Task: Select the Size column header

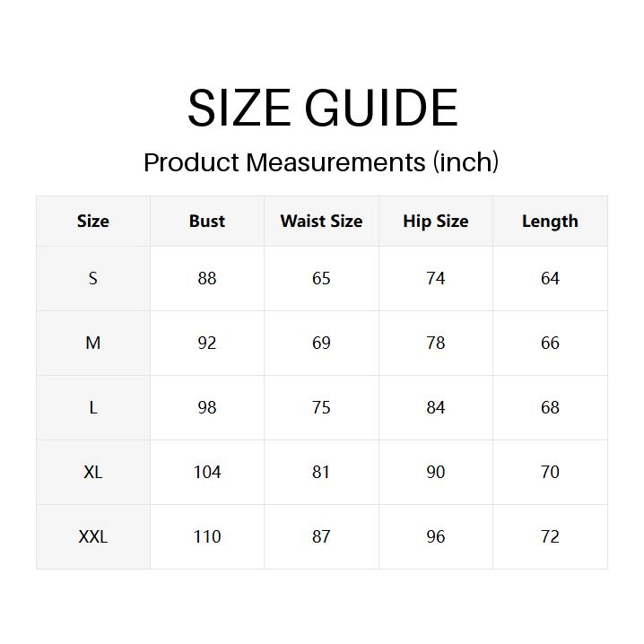Action: (93, 221)
